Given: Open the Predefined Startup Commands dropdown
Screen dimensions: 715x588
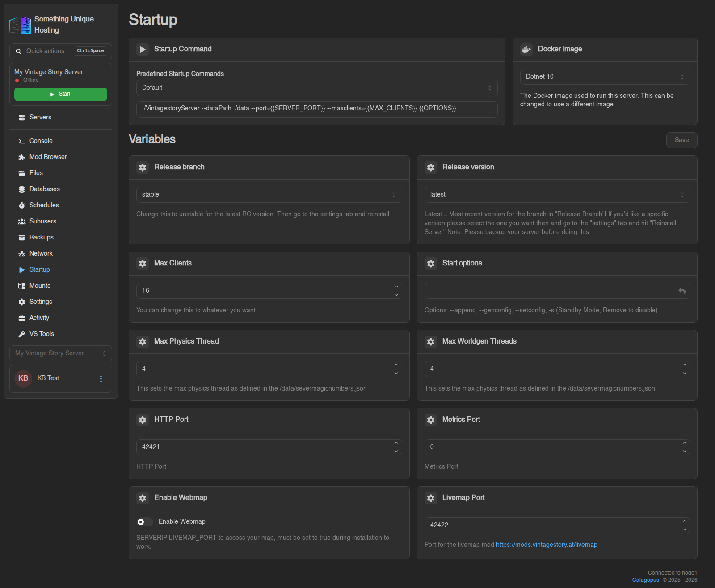Looking at the screenshot, I should (x=317, y=88).
